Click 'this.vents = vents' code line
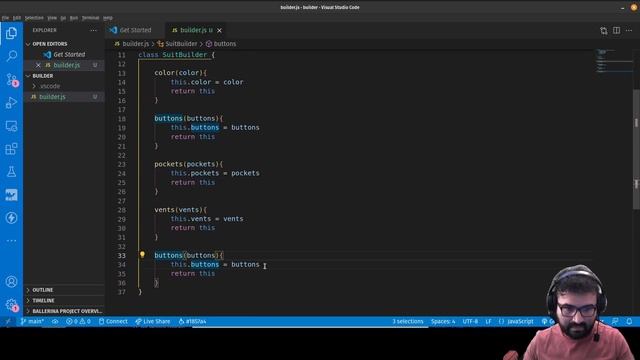This screenshot has height=360, width=640. pyautogui.click(x=207, y=219)
